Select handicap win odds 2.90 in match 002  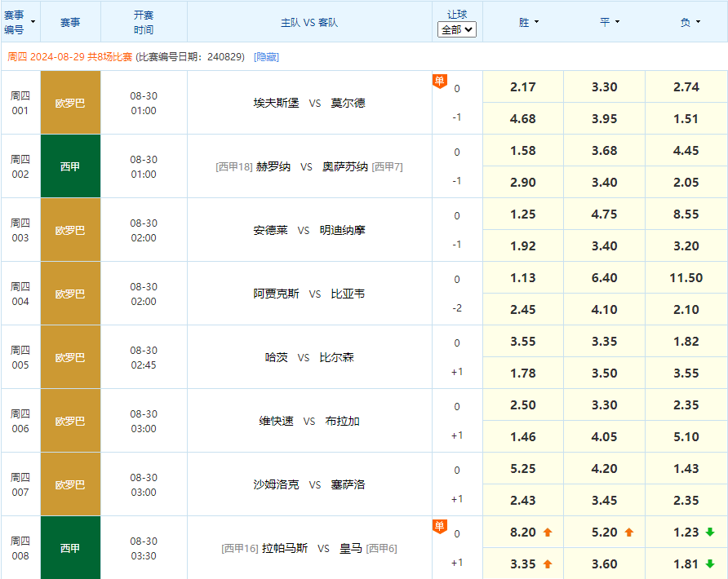click(x=523, y=183)
